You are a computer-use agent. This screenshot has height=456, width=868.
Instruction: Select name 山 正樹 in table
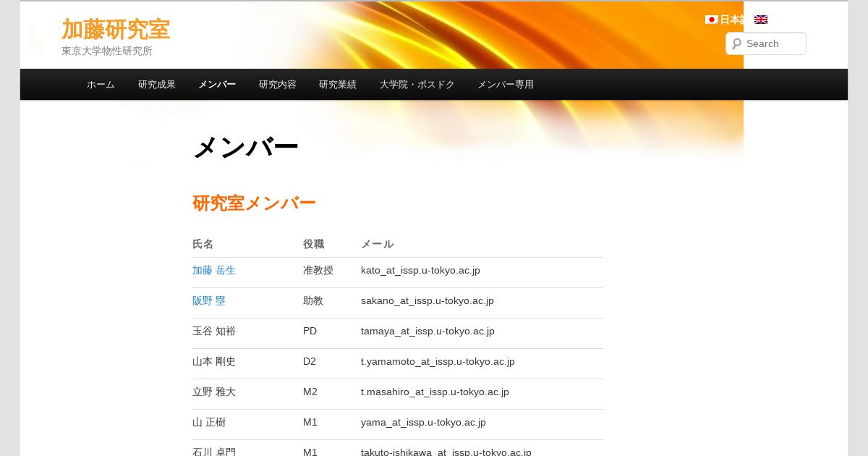pos(209,422)
